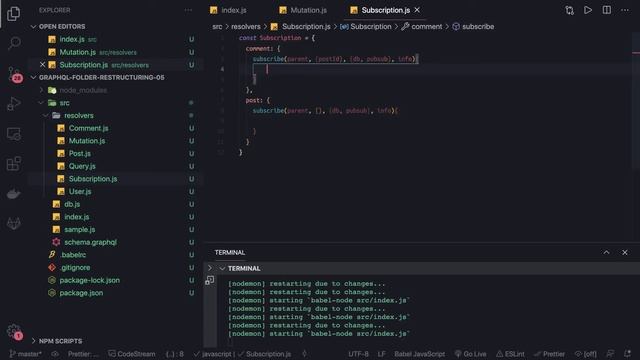The width and height of the screenshot is (640, 360).
Task: Open Post.js in the file tree
Action: pyautogui.click(x=80, y=153)
